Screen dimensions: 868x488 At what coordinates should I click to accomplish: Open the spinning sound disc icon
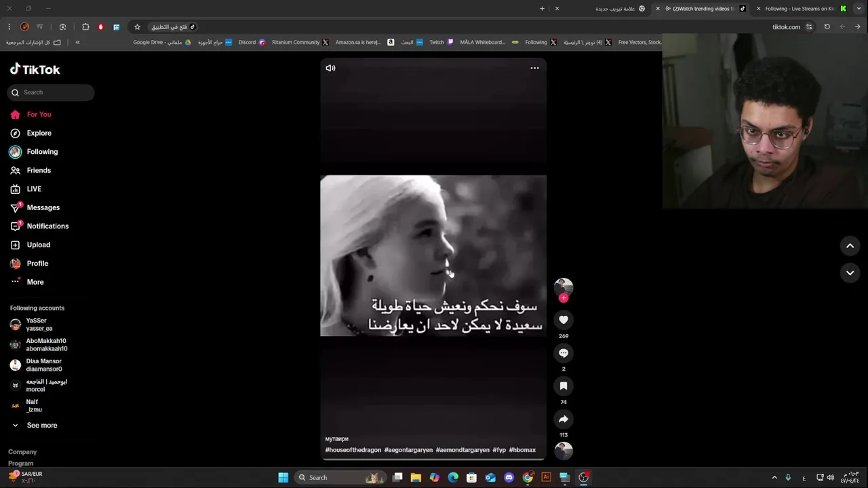click(x=564, y=450)
